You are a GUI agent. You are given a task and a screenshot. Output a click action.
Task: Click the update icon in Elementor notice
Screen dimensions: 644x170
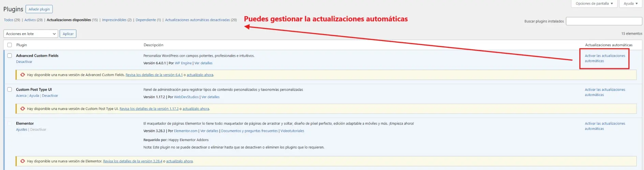click(x=23, y=161)
